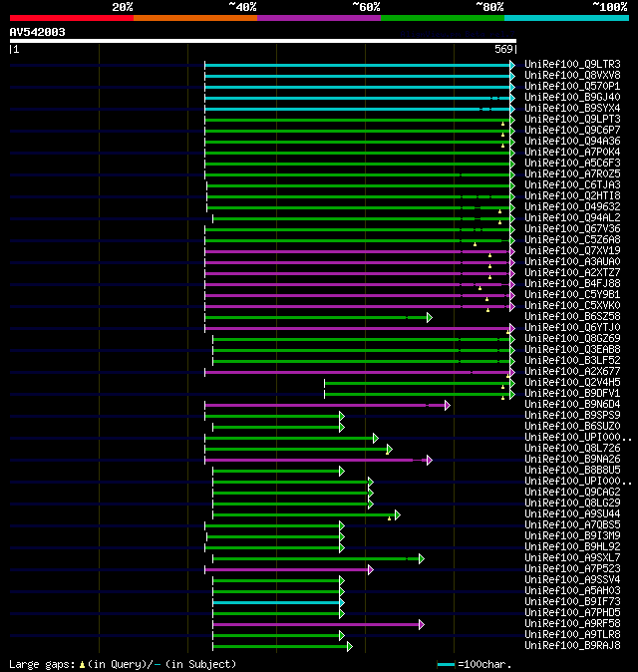Click the red 20% identity legend segment
The image size is (638, 672).
pyautogui.click(x=72, y=18)
